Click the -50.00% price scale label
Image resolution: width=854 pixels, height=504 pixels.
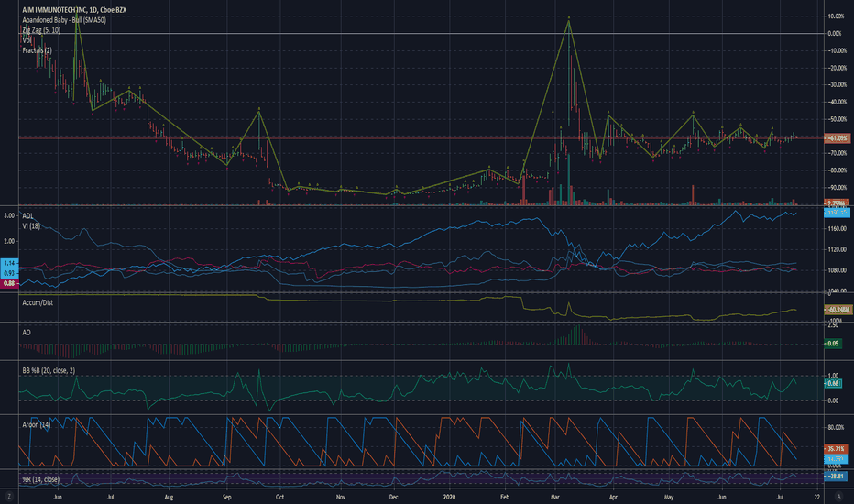pos(838,119)
